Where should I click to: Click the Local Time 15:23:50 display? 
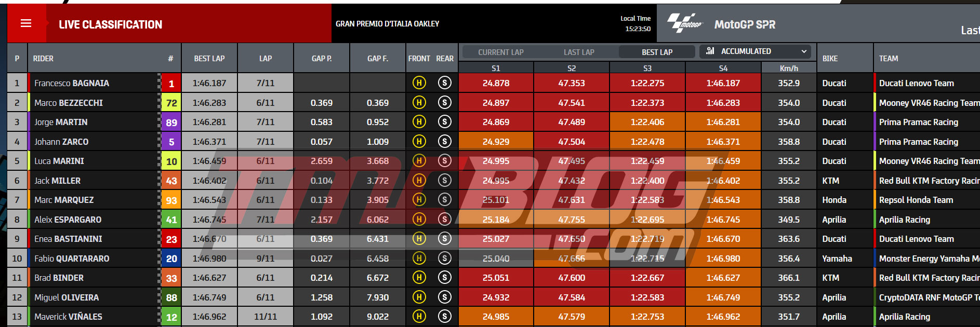pyautogui.click(x=635, y=24)
